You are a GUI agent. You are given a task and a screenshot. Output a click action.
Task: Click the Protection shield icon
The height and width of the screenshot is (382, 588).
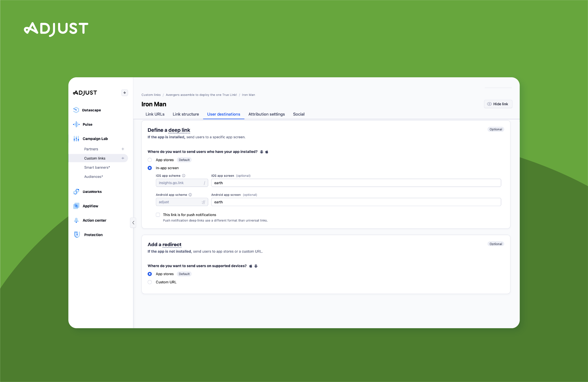click(x=77, y=235)
